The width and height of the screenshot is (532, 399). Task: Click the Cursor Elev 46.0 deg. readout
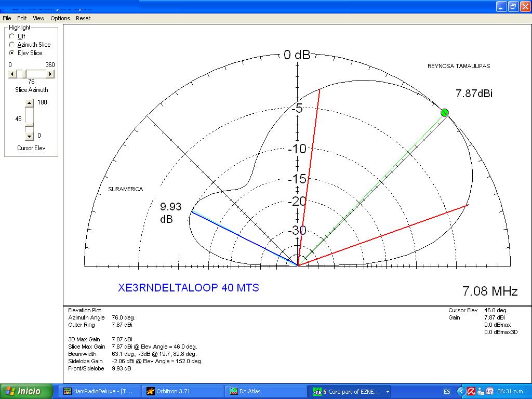pos(496,311)
